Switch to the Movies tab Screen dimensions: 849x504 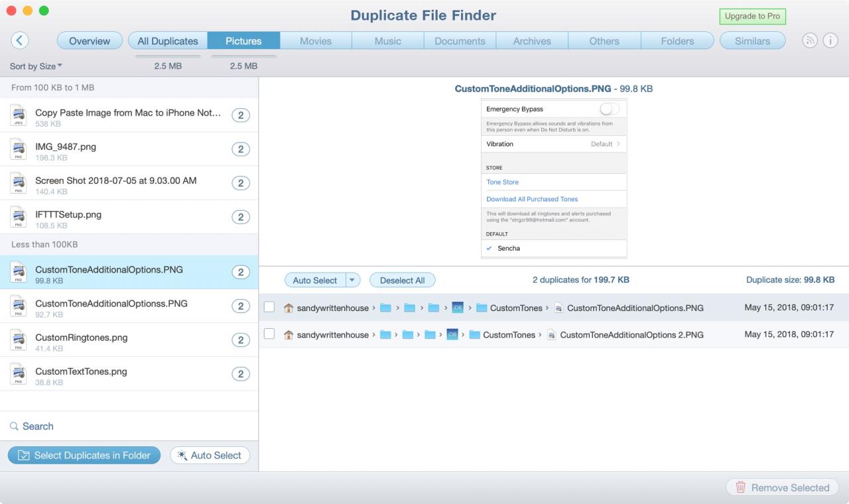click(x=316, y=40)
